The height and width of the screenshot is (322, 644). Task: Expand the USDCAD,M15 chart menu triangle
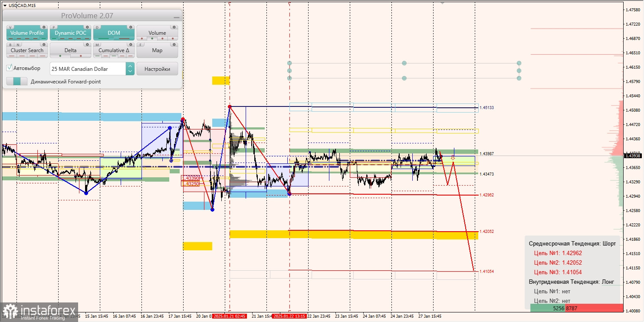coord(4,5)
